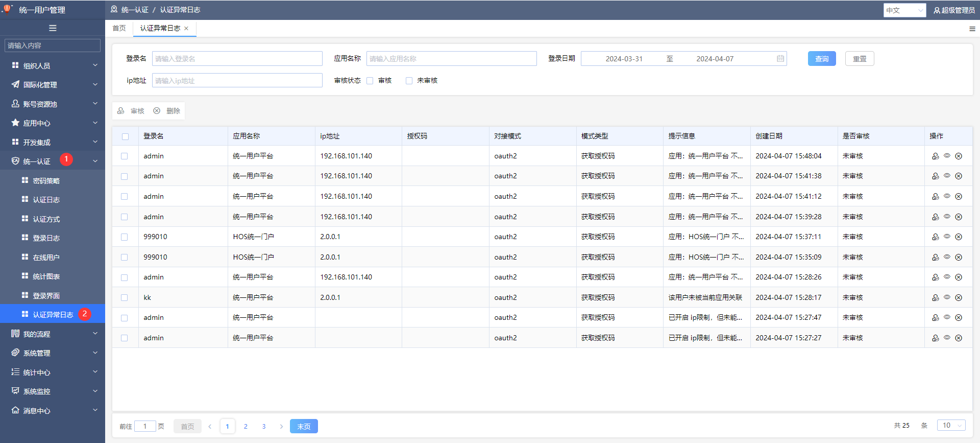The width and height of the screenshot is (980, 443).
Task: View details of the 15:48:04 row
Action: click(947, 156)
